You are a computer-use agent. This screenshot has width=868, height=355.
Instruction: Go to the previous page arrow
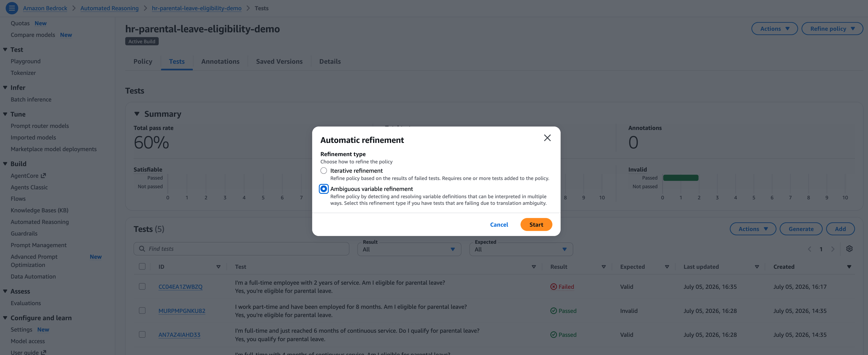(x=809, y=249)
